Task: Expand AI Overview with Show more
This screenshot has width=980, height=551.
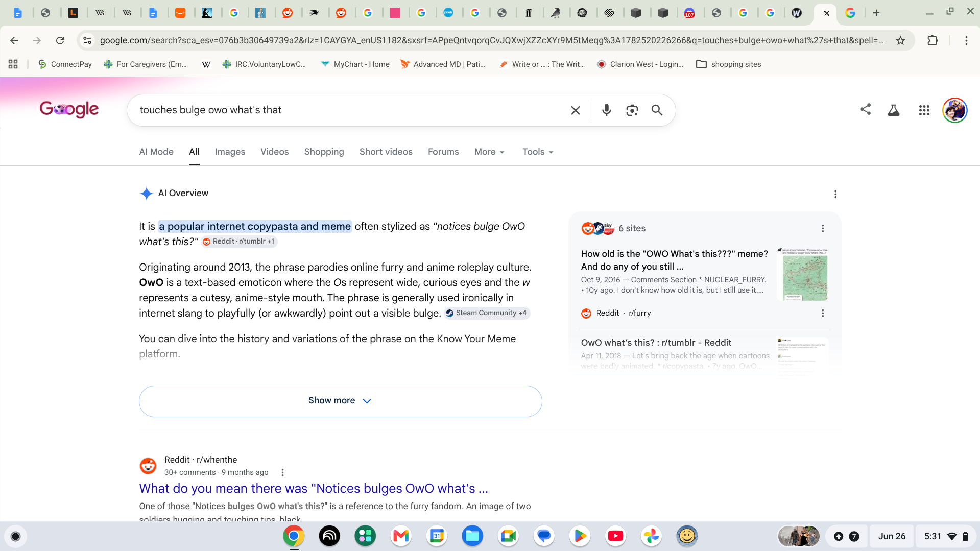Action: coord(340,401)
